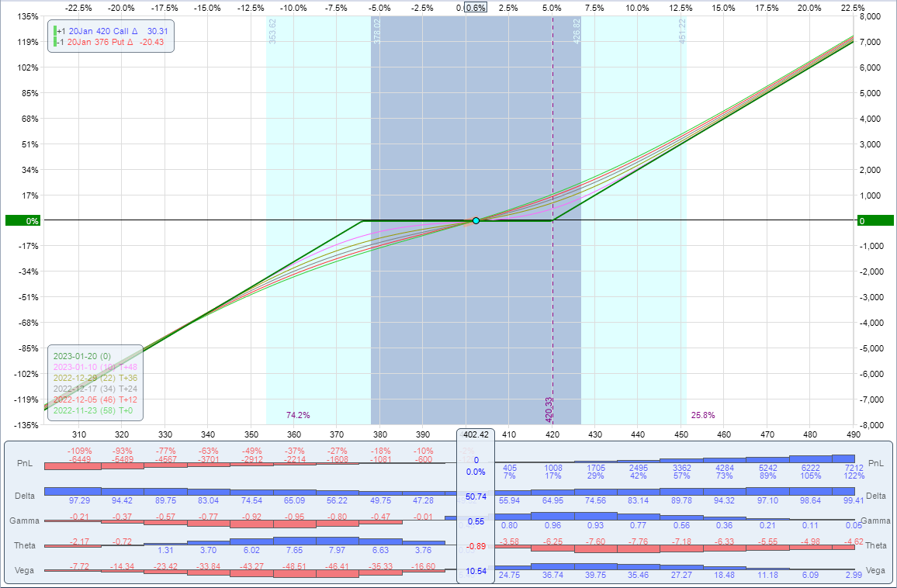Click the Delta value 97.29

(x=79, y=500)
